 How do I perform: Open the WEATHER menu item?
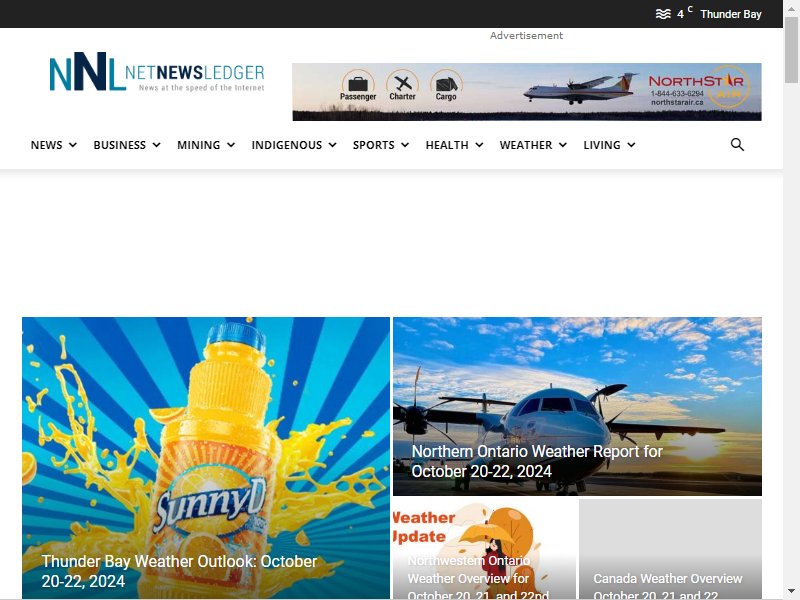click(526, 145)
